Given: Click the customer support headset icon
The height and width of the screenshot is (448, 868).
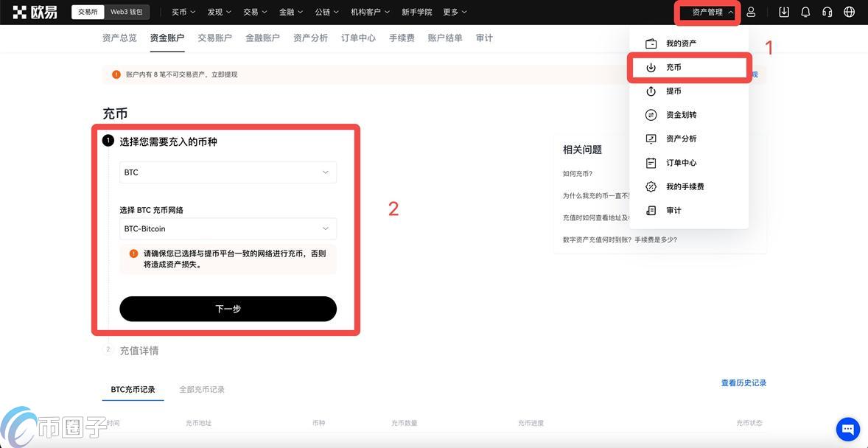Looking at the screenshot, I should point(827,12).
